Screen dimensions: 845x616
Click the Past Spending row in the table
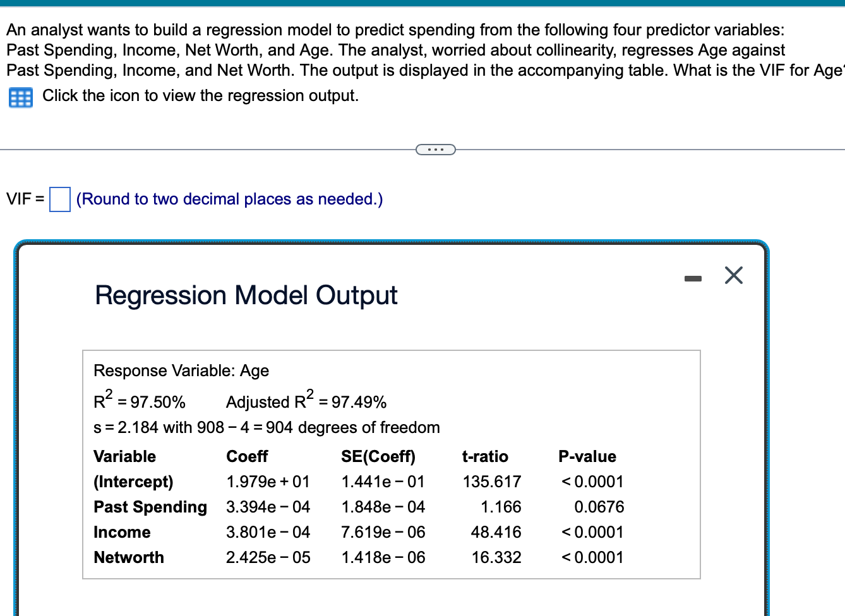coord(150,507)
